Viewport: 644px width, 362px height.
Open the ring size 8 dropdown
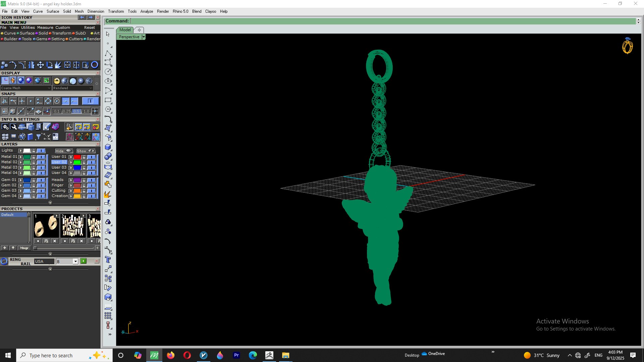tap(75, 261)
